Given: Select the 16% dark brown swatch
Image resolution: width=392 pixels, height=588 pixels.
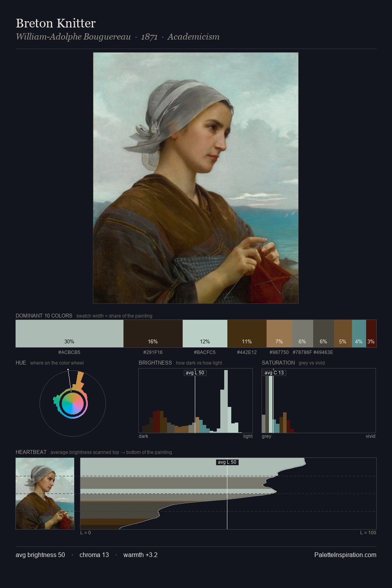Looking at the screenshot, I should pos(153,334).
